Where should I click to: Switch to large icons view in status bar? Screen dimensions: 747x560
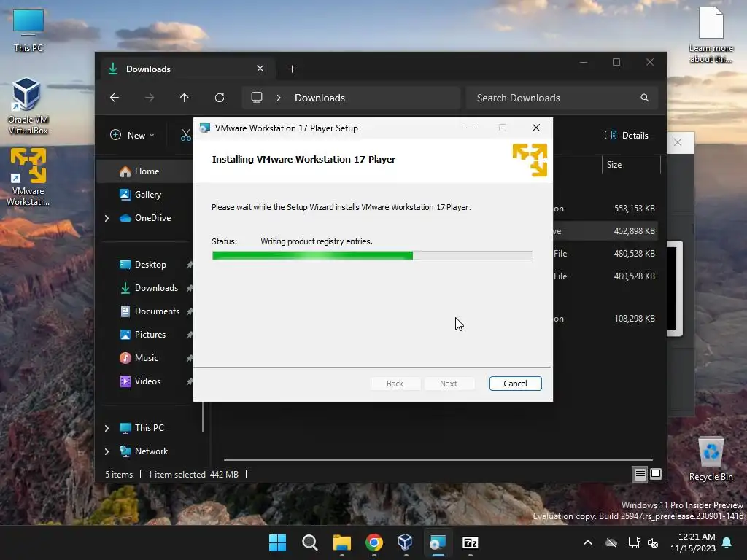[x=656, y=474]
